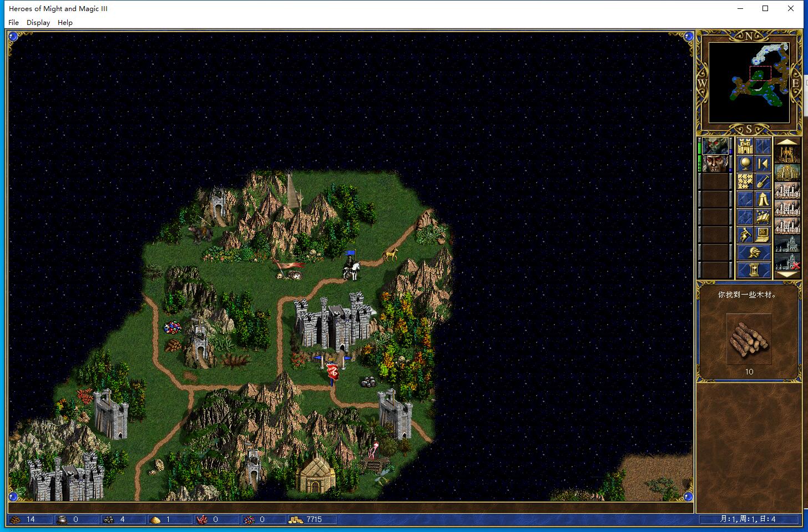Click the right garrison tower on the map
Image resolution: width=808 pixels, height=532 pixels.
[395, 414]
